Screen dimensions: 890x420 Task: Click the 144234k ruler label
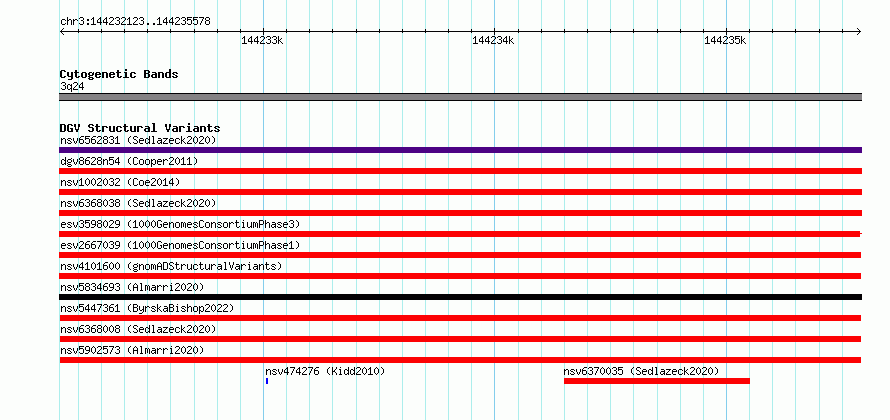(x=493, y=40)
